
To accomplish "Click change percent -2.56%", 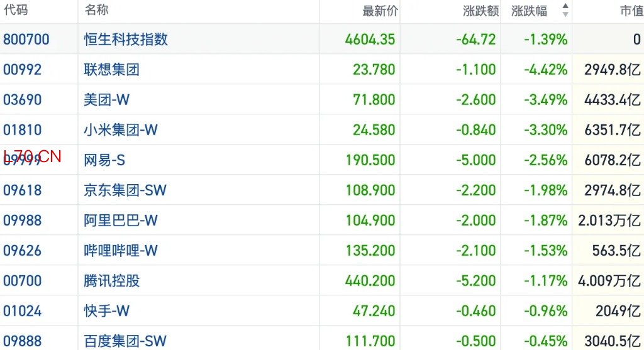I will tap(546, 160).
